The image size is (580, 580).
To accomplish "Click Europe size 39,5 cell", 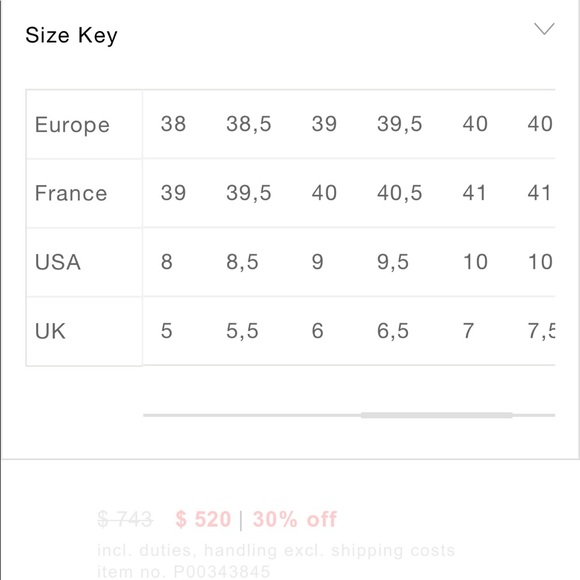I will point(399,124).
